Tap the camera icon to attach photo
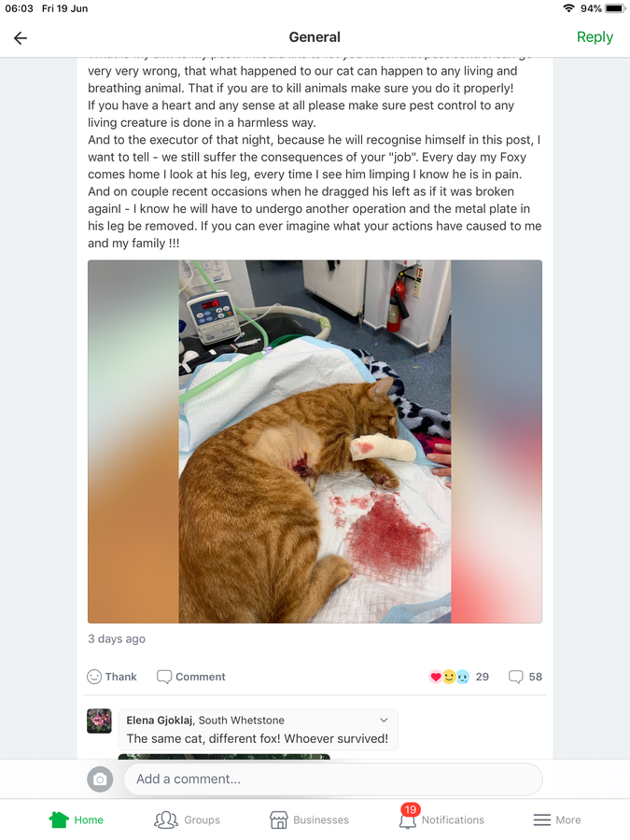 pos(100,779)
